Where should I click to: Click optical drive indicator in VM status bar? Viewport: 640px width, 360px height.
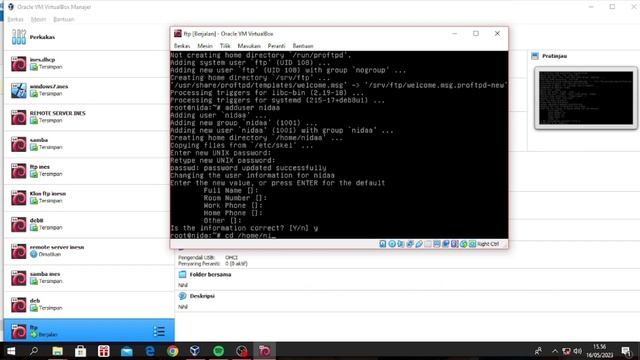tap(392, 244)
